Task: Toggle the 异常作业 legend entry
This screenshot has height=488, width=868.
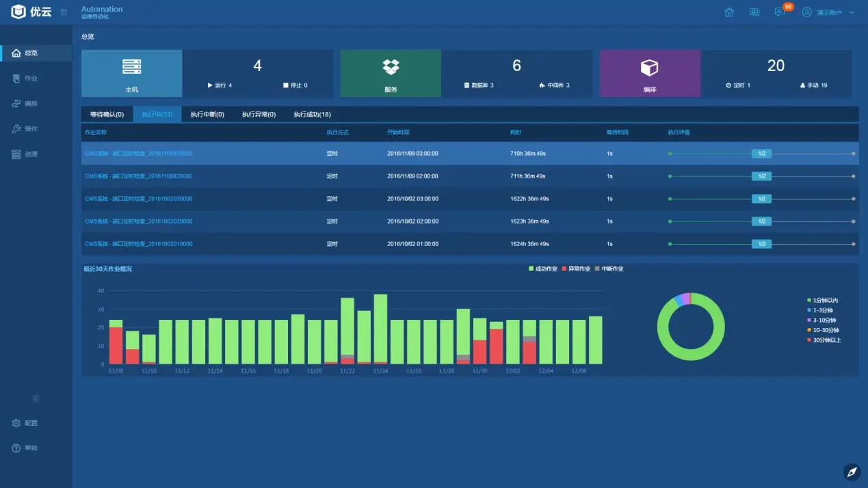Action: point(576,269)
